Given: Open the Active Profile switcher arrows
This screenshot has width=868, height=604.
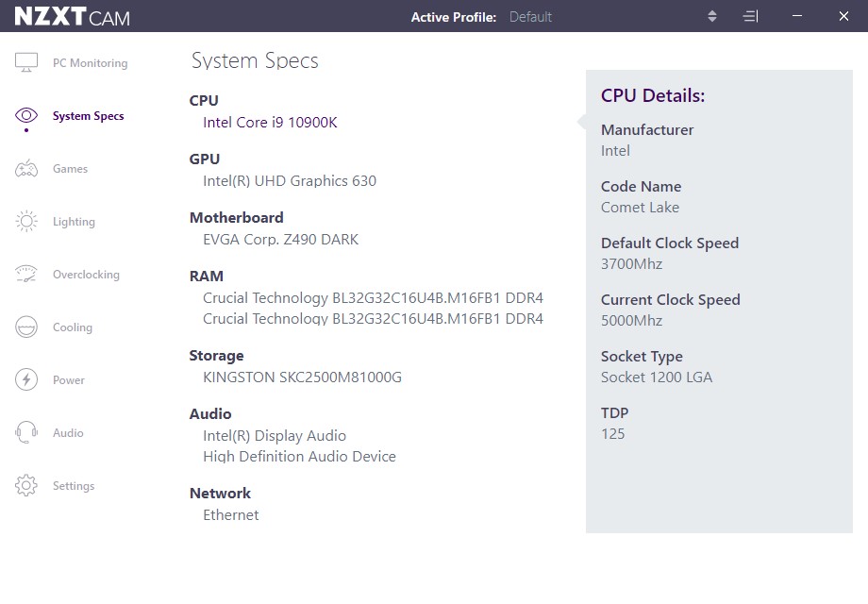Looking at the screenshot, I should (x=712, y=17).
